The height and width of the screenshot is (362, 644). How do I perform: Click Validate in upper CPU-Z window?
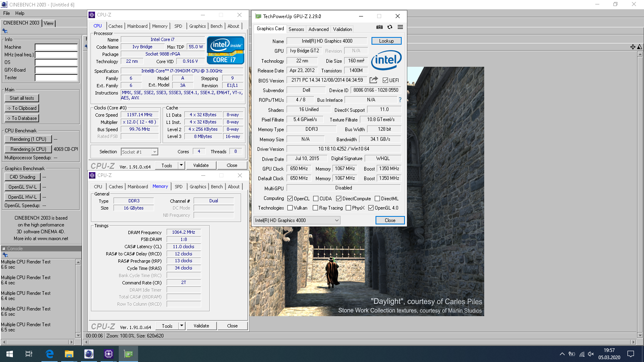click(201, 165)
